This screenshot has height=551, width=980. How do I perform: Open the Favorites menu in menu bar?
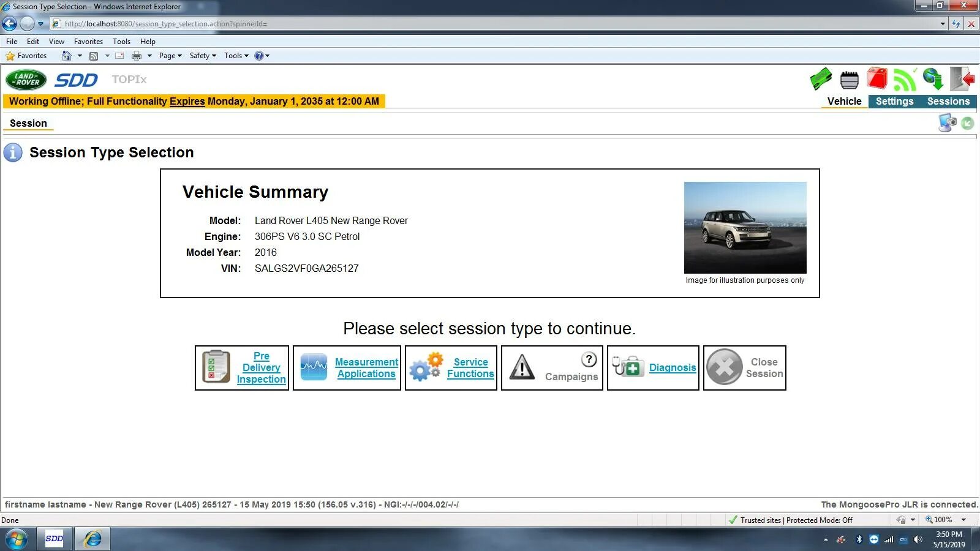pos(88,42)
